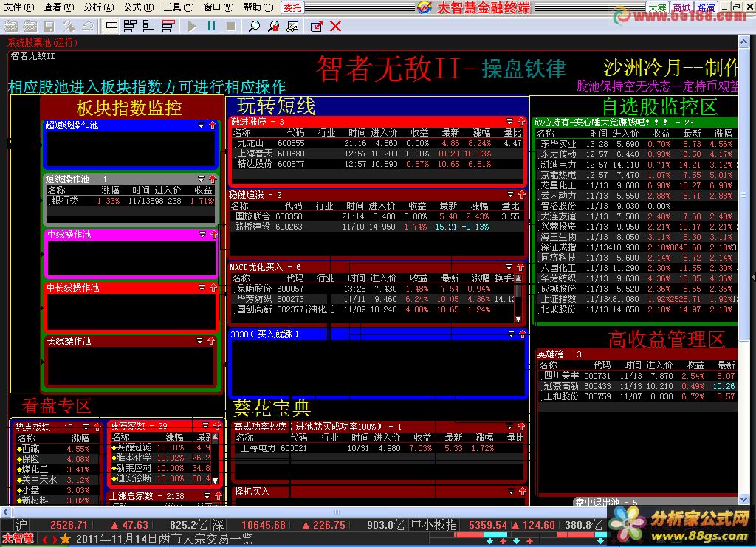Click the up-arrow icon on 稳健追涨
The image size is (756, 547).
[x=522, y=195]
